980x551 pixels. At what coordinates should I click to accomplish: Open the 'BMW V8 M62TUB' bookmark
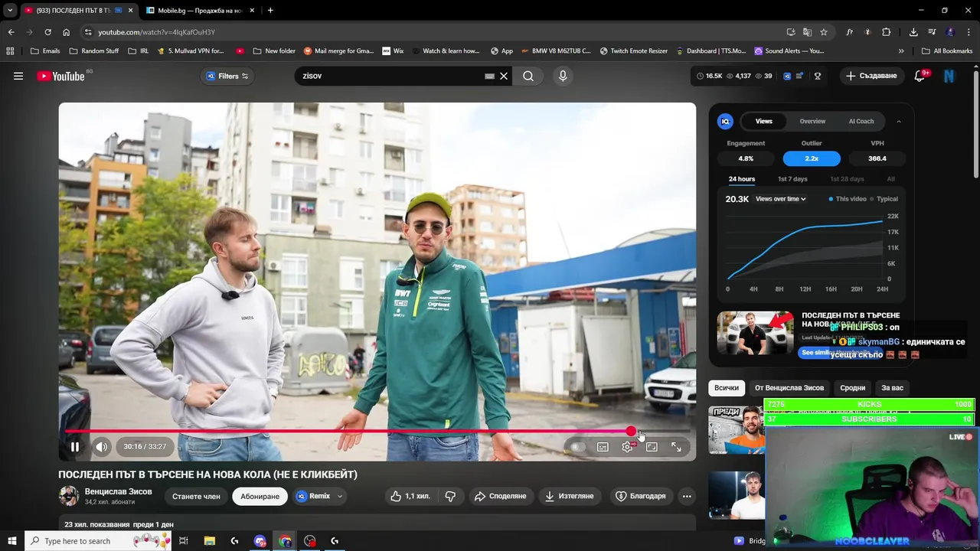click(x=556, y=51)
